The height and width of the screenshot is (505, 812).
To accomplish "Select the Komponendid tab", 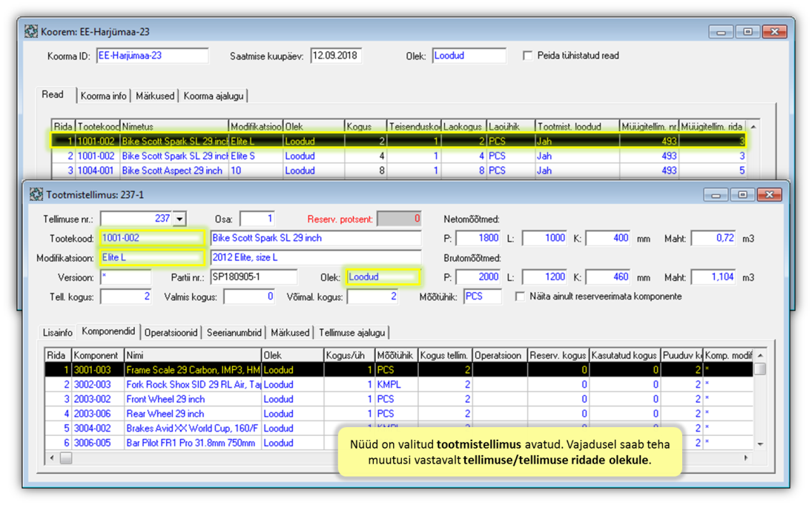I will [108, 331].
